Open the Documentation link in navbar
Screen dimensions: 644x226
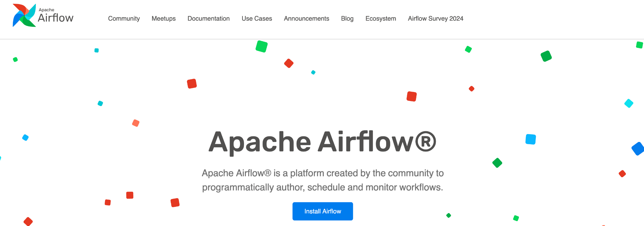click(x=208, y=19)
